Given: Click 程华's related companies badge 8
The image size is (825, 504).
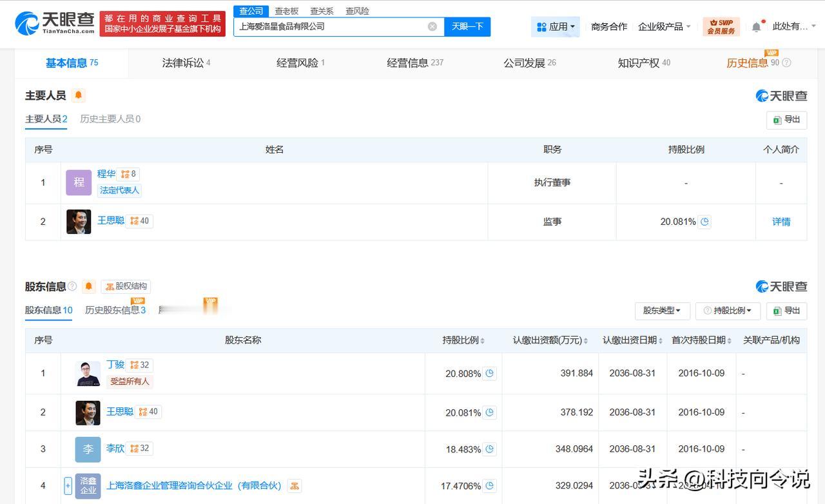Looking at the screenshot, I should coord(129,174).
